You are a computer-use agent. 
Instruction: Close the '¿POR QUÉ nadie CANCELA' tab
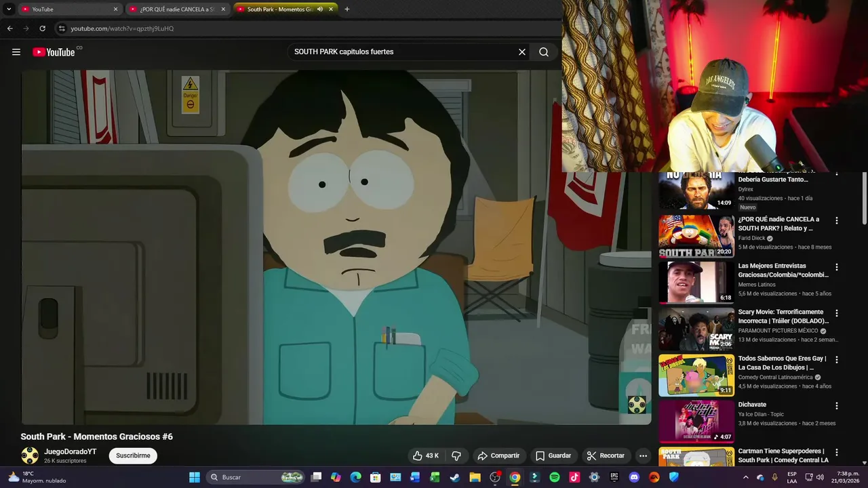tap(222, 9)
